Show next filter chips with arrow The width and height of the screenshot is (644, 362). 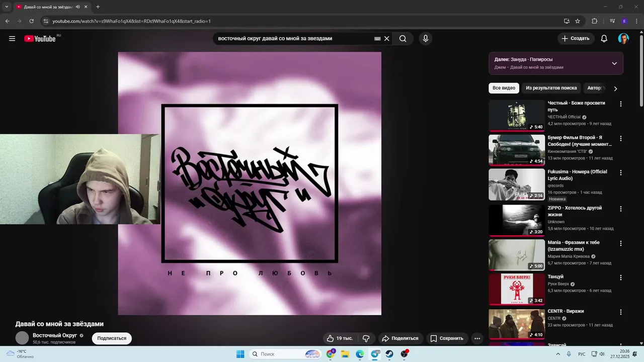615,88
